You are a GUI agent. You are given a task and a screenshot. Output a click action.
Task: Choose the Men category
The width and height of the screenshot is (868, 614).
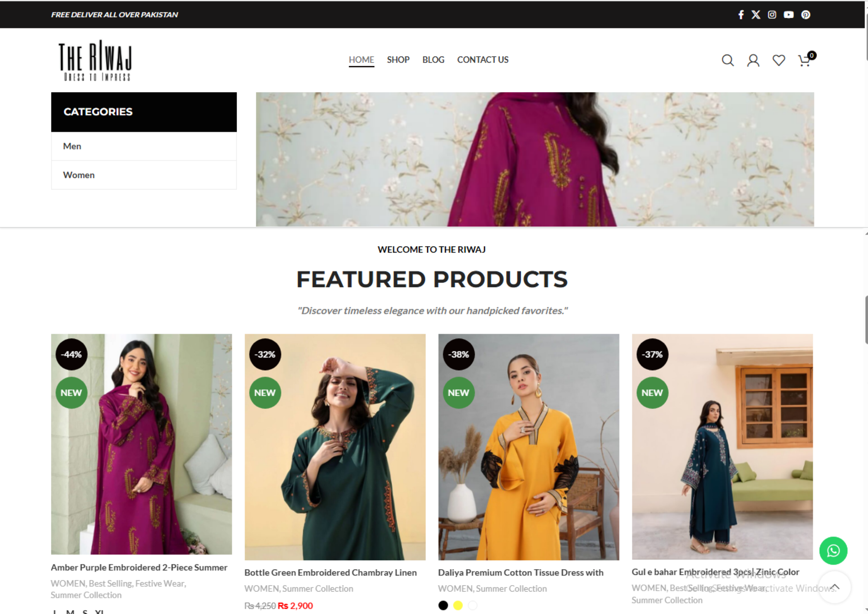(72, 146)
